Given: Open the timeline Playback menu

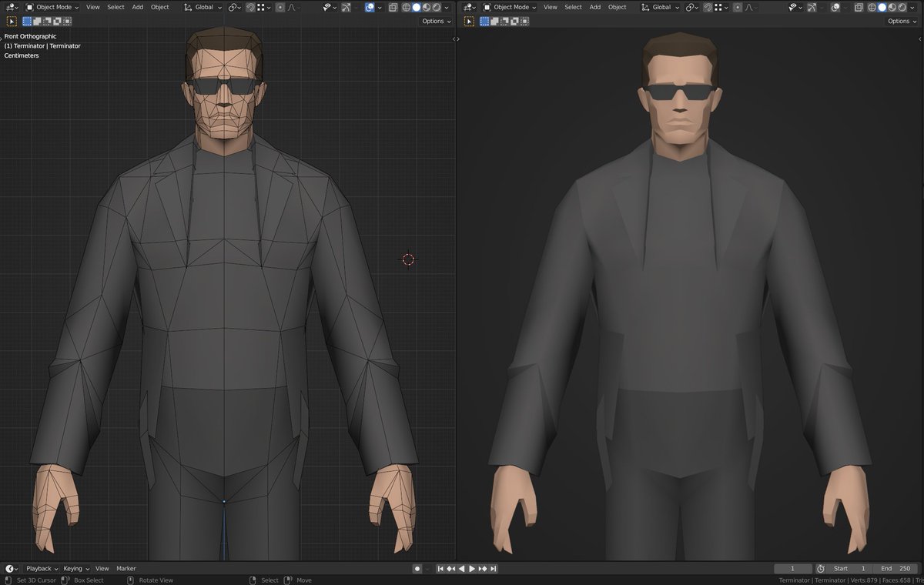Looking at the screenshot, I should pos(42,569).
